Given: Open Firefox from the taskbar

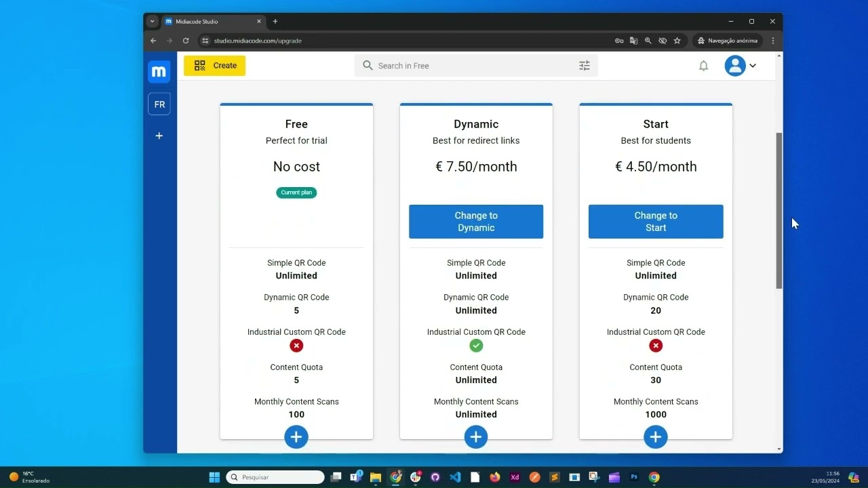Looking at the screenshot, I should tap(495, 477).
